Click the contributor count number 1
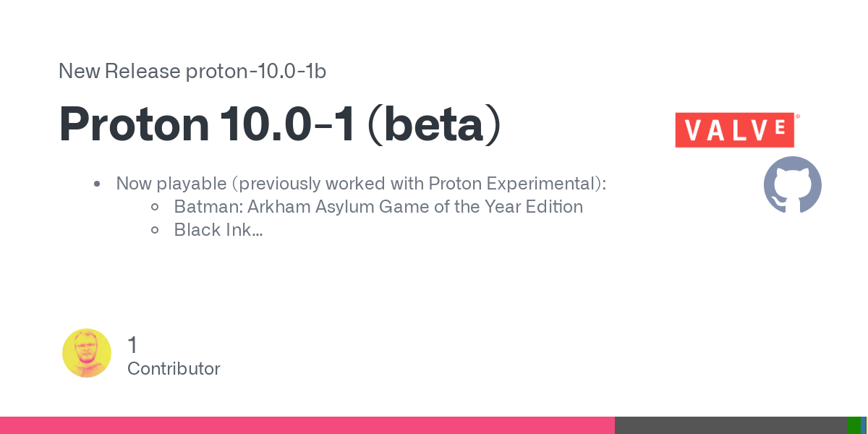868x434 pixels. pyautogui.click(x=132, y=345)
